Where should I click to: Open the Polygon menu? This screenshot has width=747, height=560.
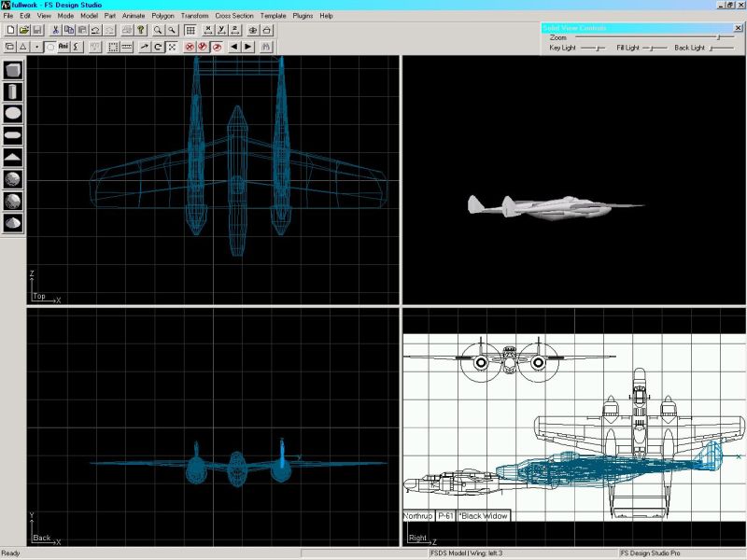pos(162,16)
